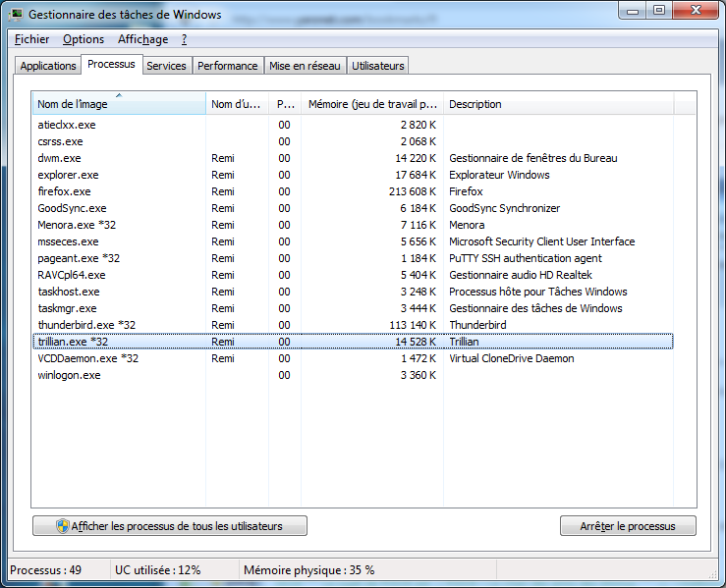The height and width of the screenshot is (588, 726).
Task: Select the firefox.exe process row
Action: click(x=64, y=191)
